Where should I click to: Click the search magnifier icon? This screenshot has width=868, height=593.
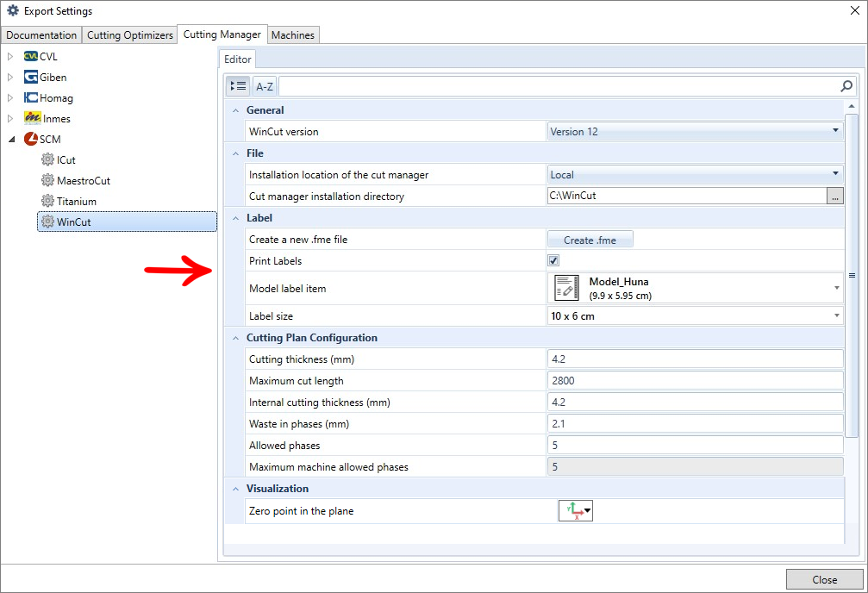point(846,86)
